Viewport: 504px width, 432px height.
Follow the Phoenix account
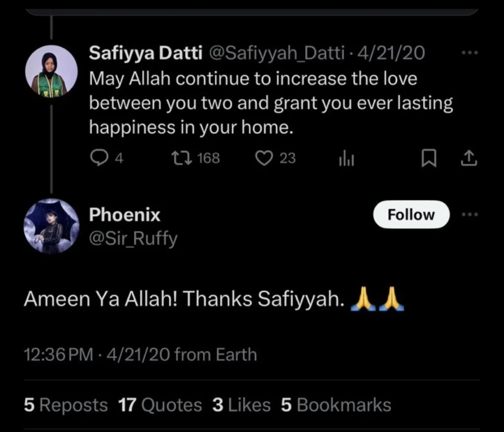point(411,214)
